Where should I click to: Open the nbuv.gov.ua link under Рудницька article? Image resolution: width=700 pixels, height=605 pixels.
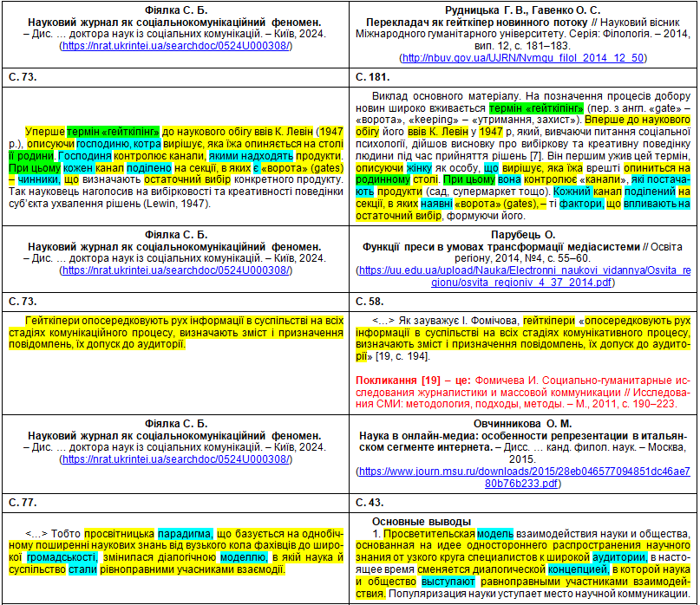pyautogui.click(x=522, y=58)
